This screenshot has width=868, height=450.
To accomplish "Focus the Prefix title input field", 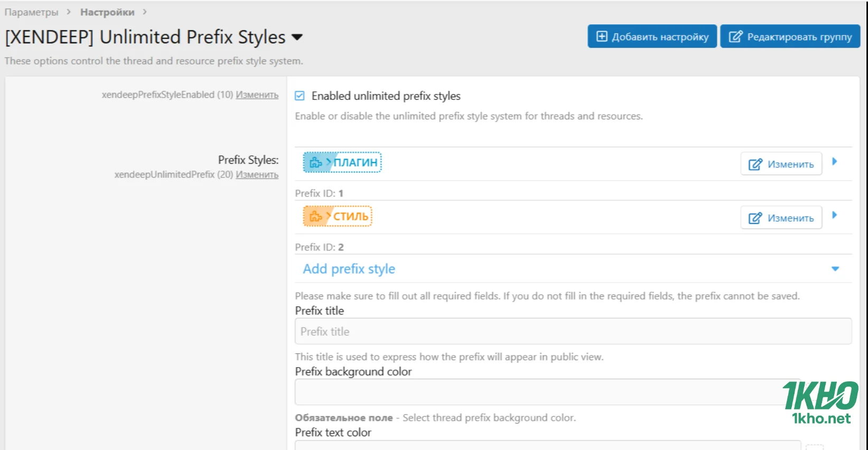I will pyautogui.click(x=573, y=332).
